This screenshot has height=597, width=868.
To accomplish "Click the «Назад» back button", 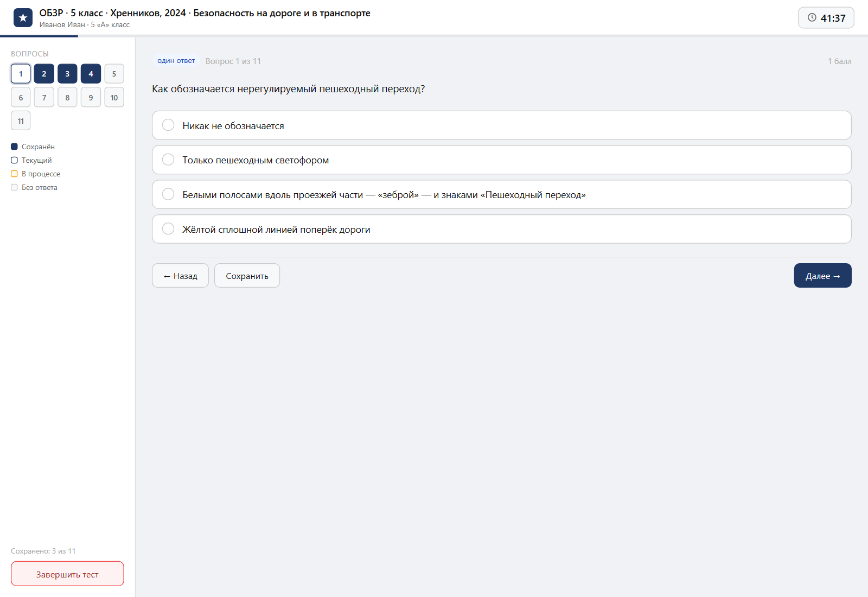I will (180, 276).
